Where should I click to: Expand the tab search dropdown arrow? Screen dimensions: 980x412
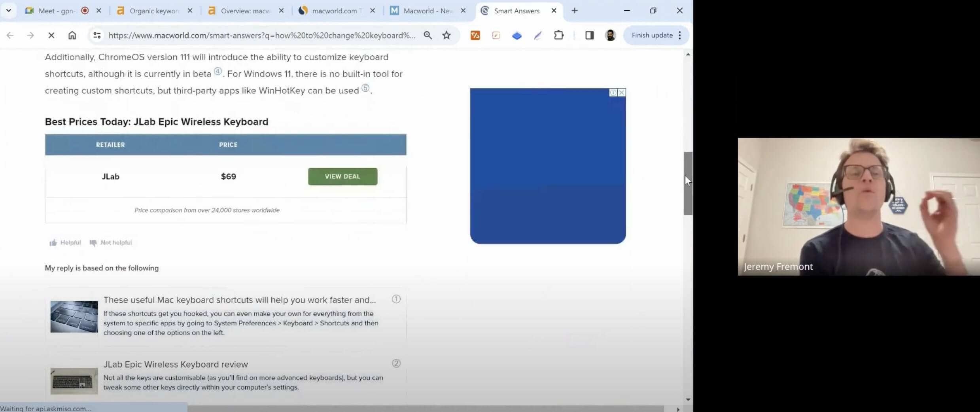(x=8, y=11)
